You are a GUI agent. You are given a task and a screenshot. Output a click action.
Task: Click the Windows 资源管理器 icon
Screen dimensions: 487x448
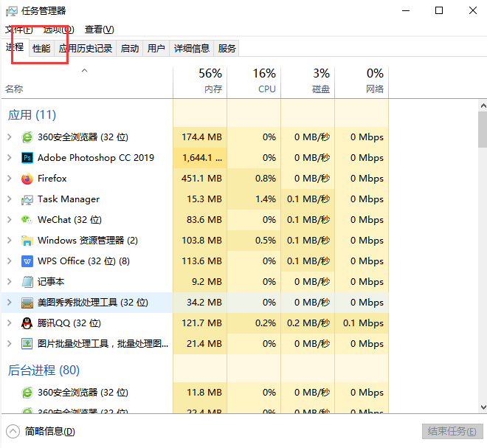pos(27,241)
